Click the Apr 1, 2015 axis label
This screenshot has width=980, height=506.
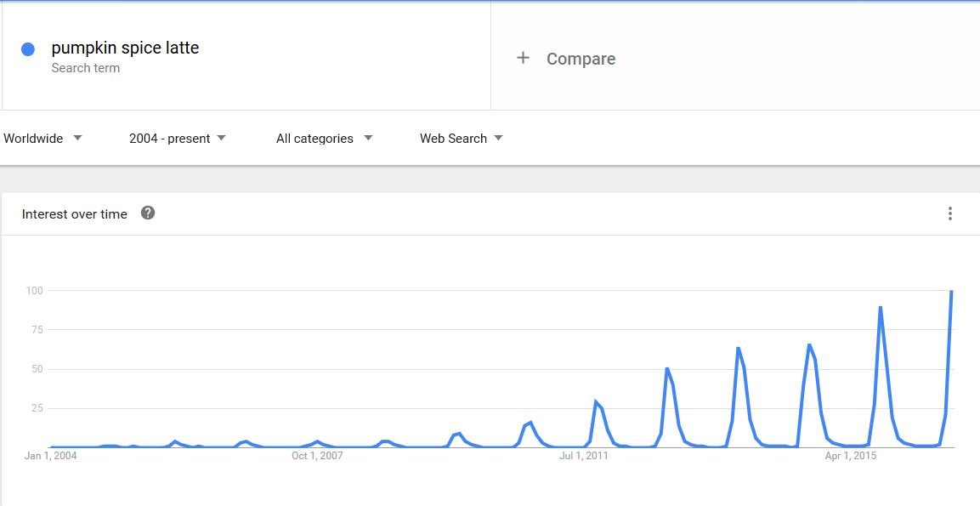tap(851, 456)
